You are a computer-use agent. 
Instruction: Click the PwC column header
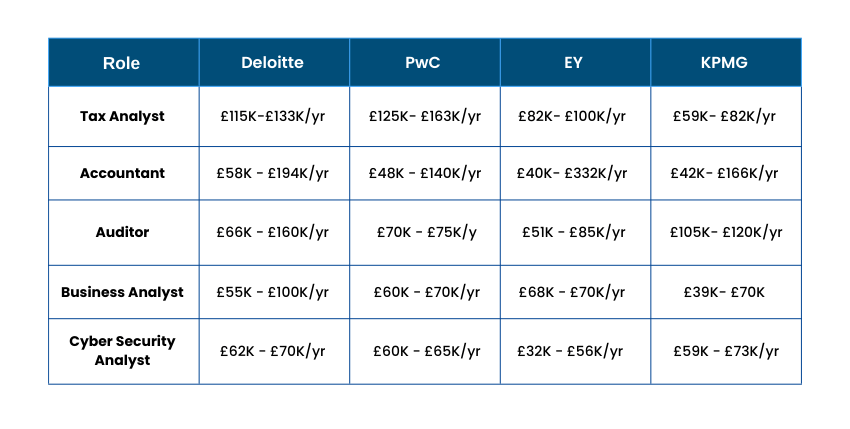pyautogui.click(x=424, y=63)
